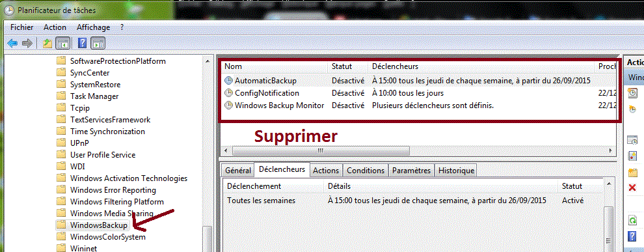This screenshot has width=644, height=252.
Task: Click the New Folder icon in Actions pane
Action: tap(633, 173)
